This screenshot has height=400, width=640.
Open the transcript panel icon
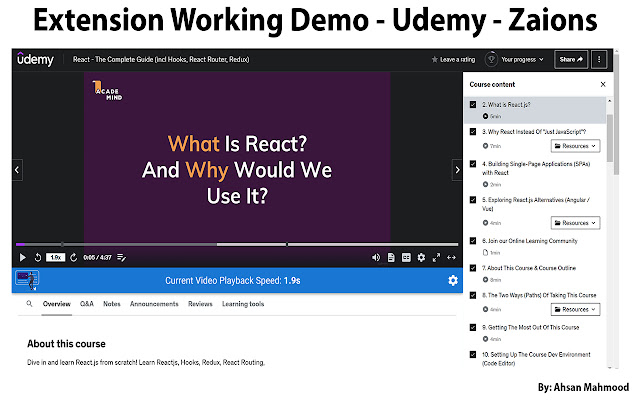click(x=391, y=258)
